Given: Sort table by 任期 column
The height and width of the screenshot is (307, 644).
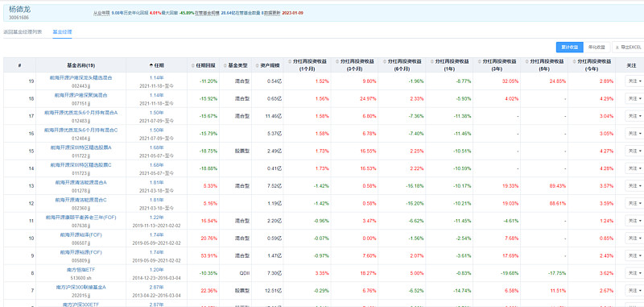Looking at the screenshot, I should coord(156,65).
